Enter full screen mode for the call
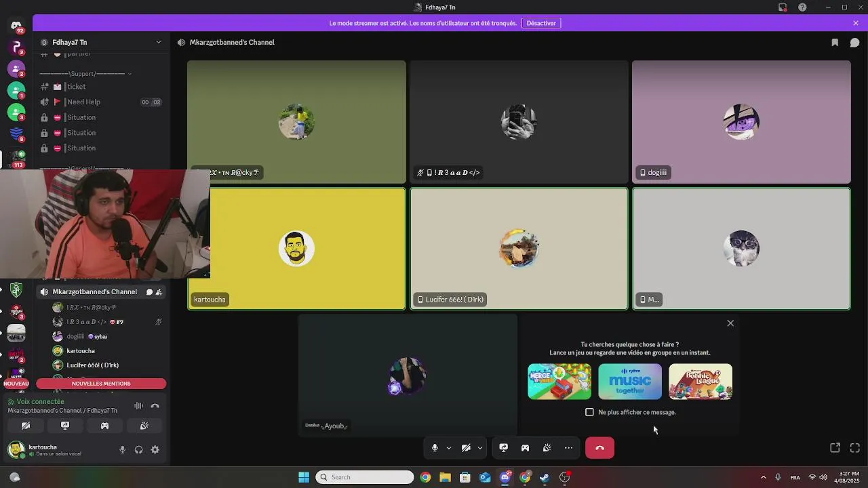 (855, 448)
